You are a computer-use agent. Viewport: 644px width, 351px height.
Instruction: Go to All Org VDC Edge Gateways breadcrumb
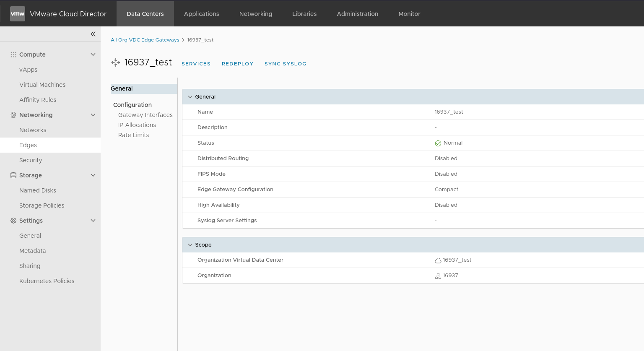pos(145,40)
